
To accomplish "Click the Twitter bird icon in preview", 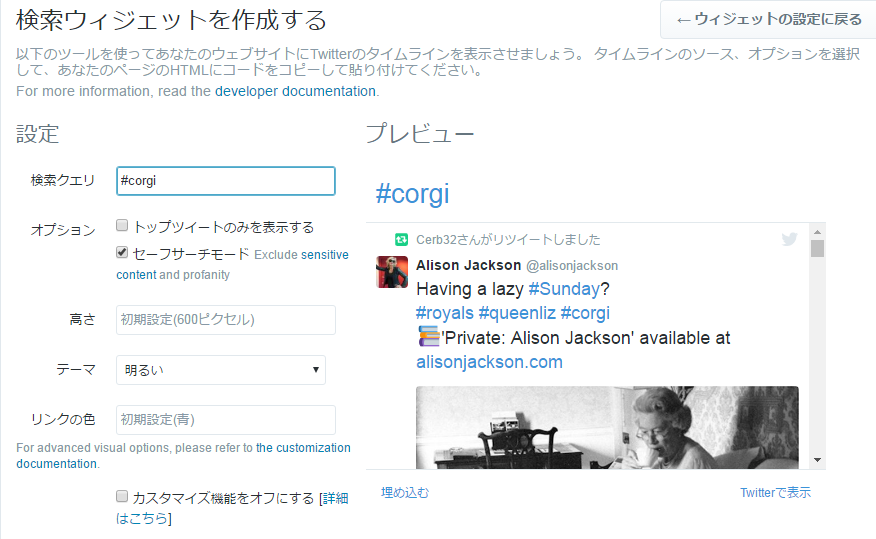I will click(x=789, y=240).
